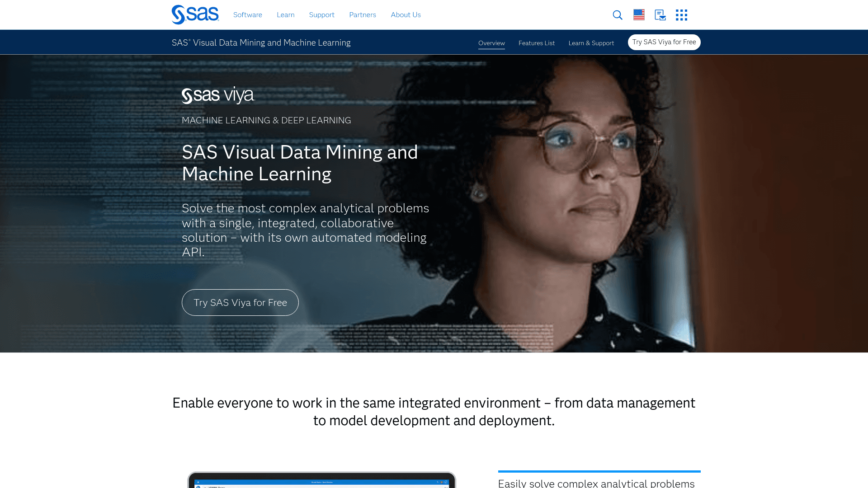Click the SAS Visual Data Mining breadcrumb title

pyautogui.click(x=261, y=42)
